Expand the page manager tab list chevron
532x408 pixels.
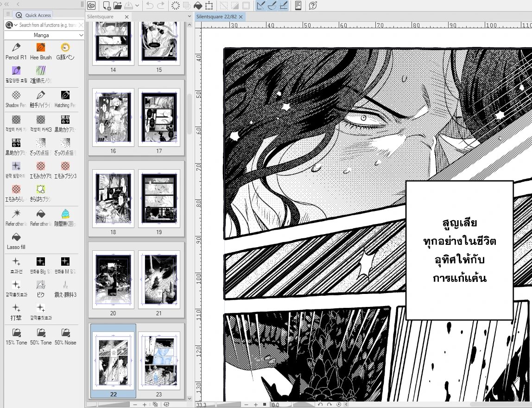pyautogui.click(x=190, y=17)
